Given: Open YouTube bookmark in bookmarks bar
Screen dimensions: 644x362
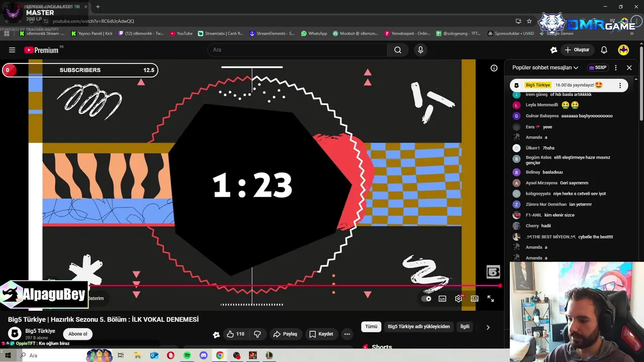Looking at the screenshot, I should (181, 33).
